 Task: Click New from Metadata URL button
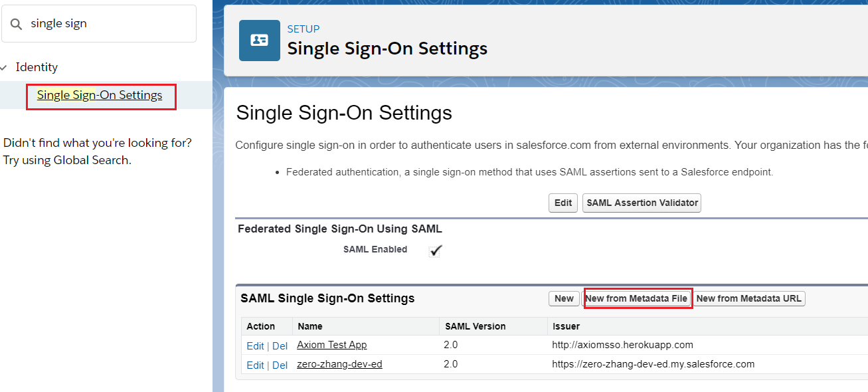(x=748, y=298)
